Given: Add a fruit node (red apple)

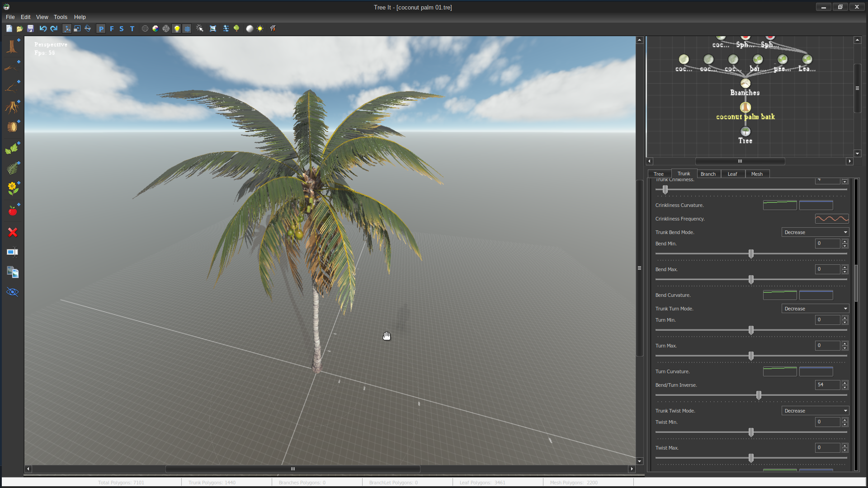Looking at the screenshot, I should (x=13, y=211).
